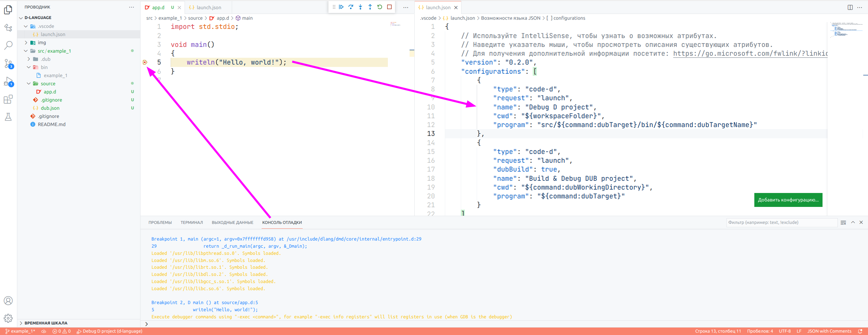
Task: Grab the debug toolbar drag handle
Action: click(x=334, y=7)
